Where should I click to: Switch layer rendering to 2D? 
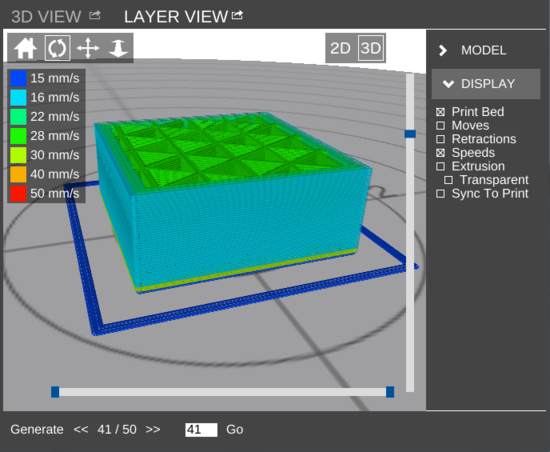[x=340, y=48]
